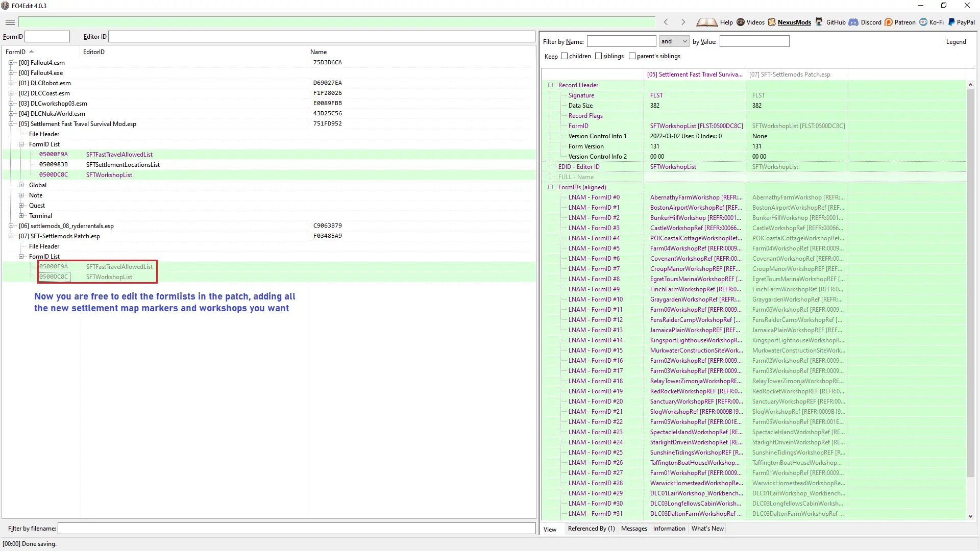
Task: Open PayPal link icon
Action: pyautogui.click(x=951, y=22)
